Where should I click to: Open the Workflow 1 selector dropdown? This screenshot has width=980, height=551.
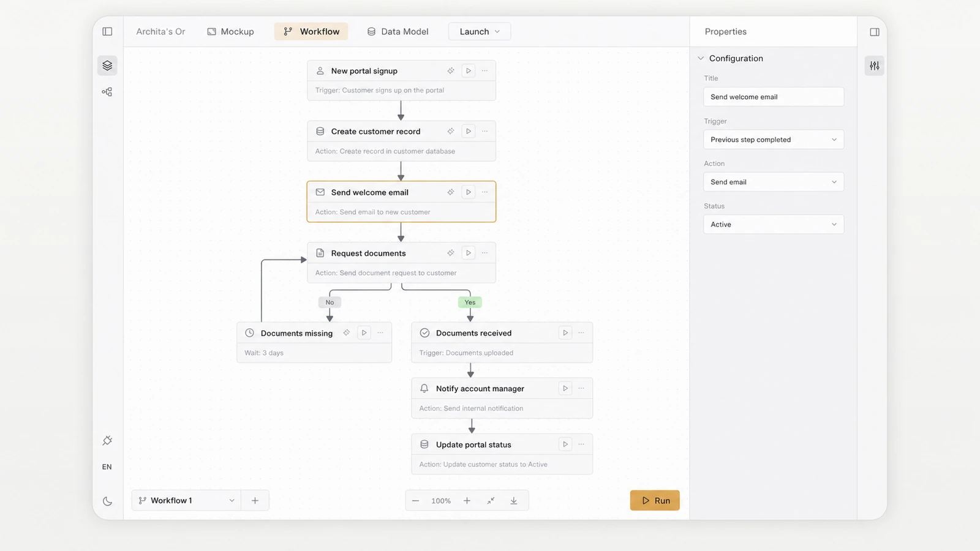(x=186, y=501)
